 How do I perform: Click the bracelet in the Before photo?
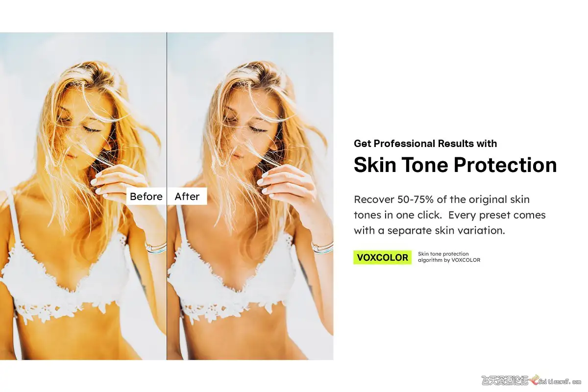coord(156,247)
